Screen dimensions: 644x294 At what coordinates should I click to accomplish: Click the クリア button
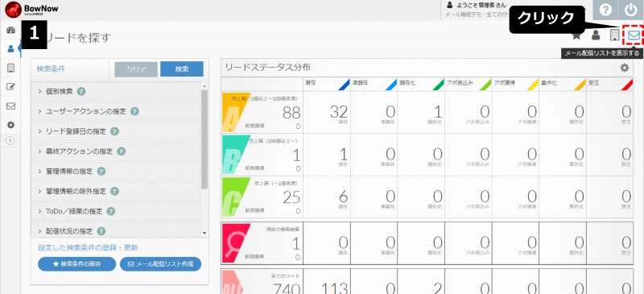pyautogui.click(x=136, y=69)
